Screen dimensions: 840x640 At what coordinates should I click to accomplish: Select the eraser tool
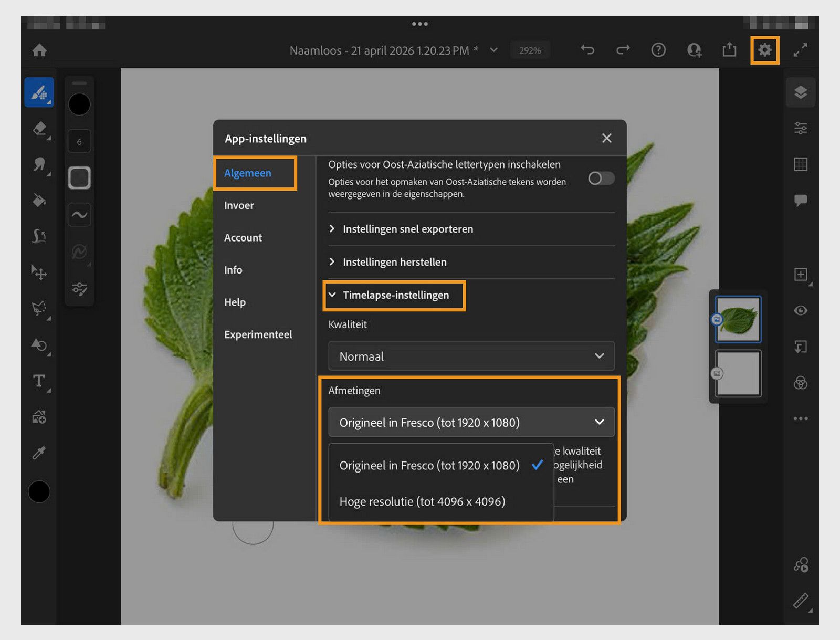pyautogui.click(x=39, y=129)
